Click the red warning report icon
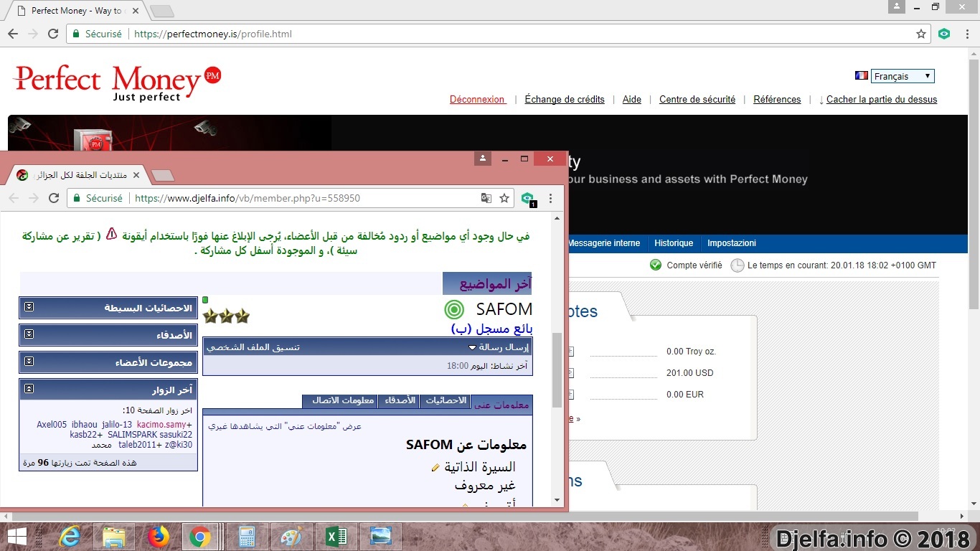The height and width of the screenshot is (551, 980). tap(111, 234)
